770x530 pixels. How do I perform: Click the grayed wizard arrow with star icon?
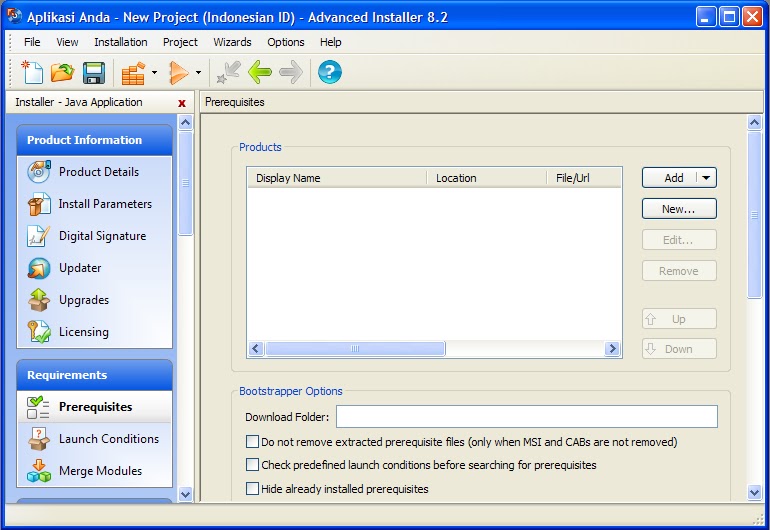[x=229, y=72]
